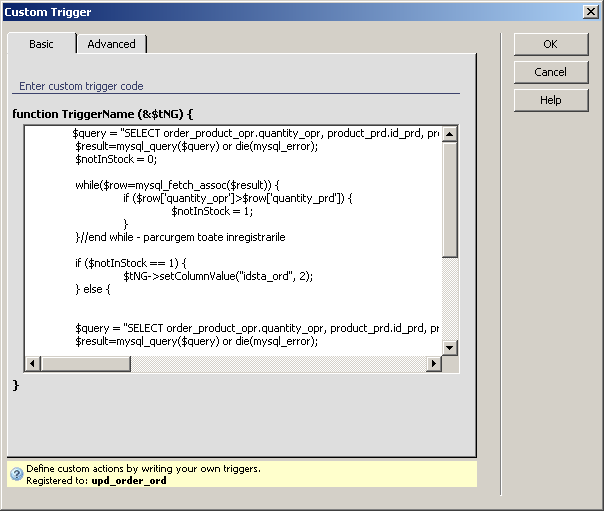Click the code editor's scroll down arrow
This screenshot has height=511, width=604.
coord(449,347)
